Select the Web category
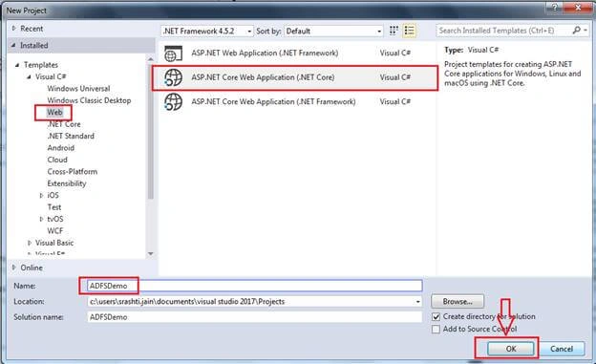Viewport: 596px width, 364px height. click(54, 112)
